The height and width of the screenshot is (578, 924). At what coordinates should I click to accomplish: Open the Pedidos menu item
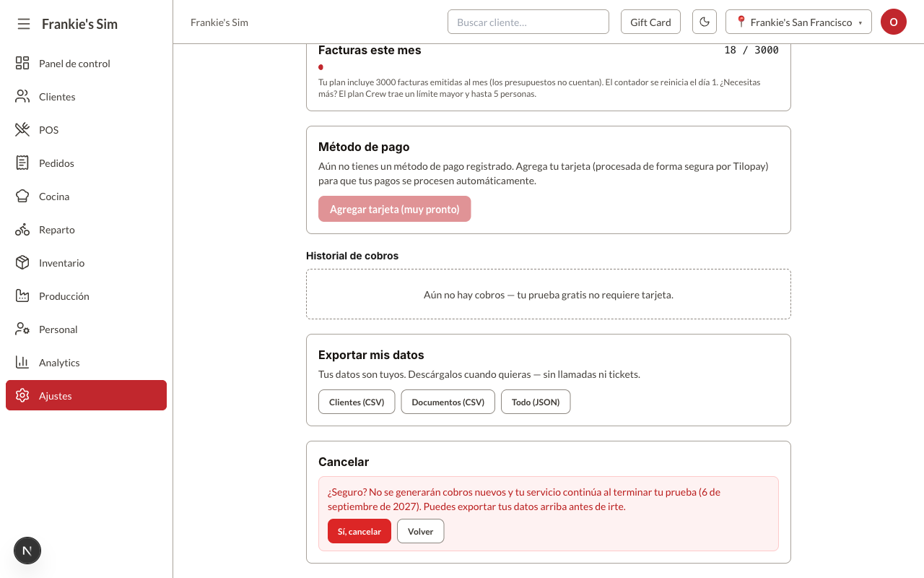coord(86,163)
